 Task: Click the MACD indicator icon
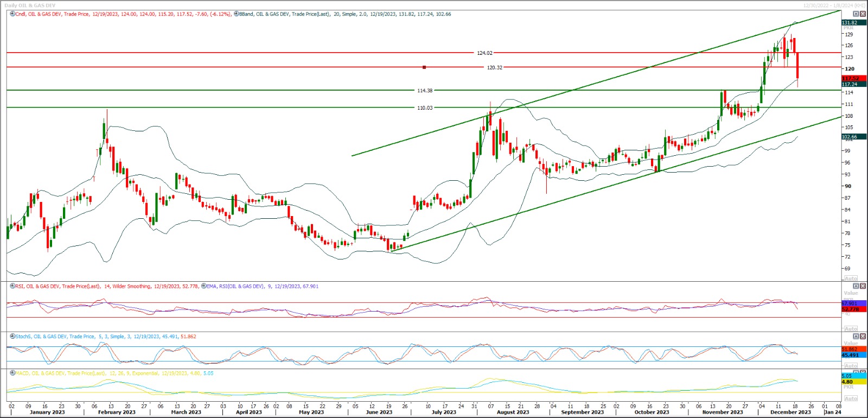tap(12, 373)
